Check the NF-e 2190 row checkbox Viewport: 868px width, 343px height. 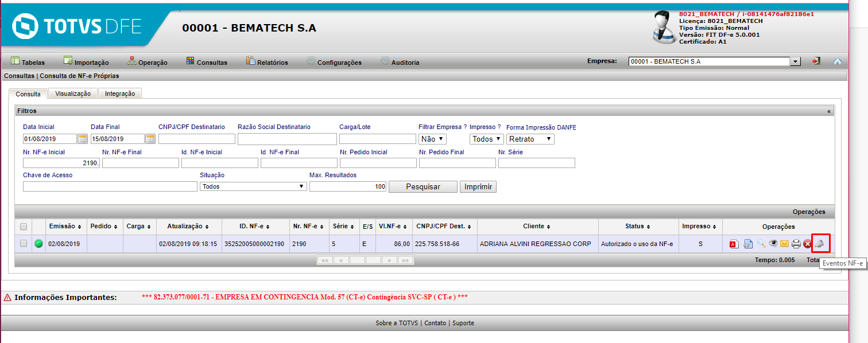24,244
